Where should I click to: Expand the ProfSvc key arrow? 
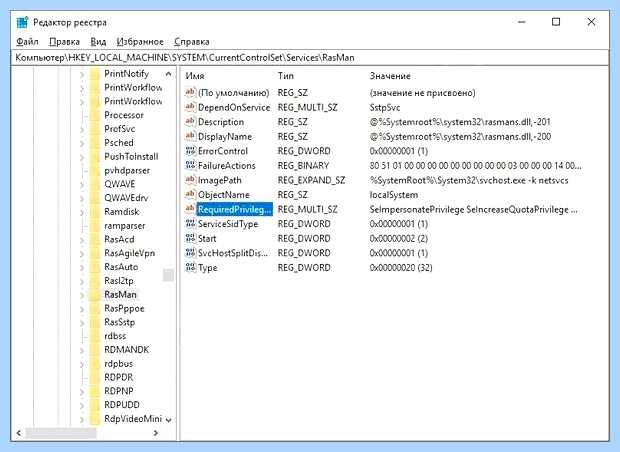(81, 130)
